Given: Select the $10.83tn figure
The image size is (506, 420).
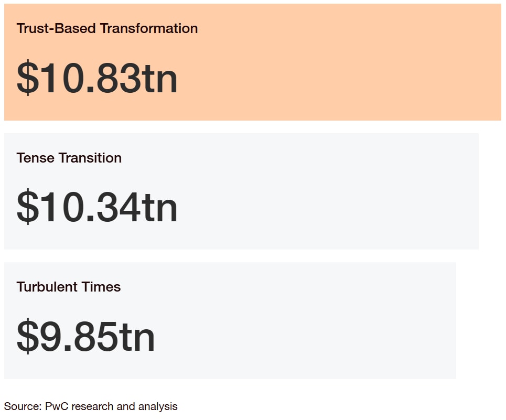Looking at the screenshot, I should coord(97,78).
